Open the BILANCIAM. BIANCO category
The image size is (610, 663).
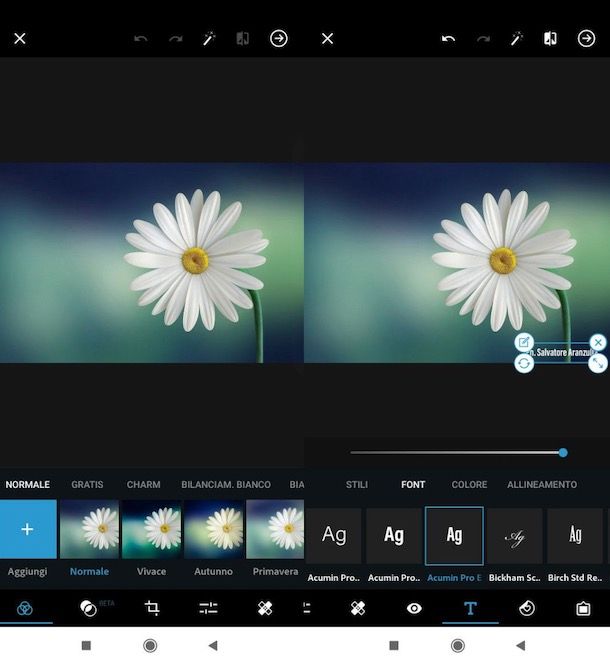pos(226,485)
